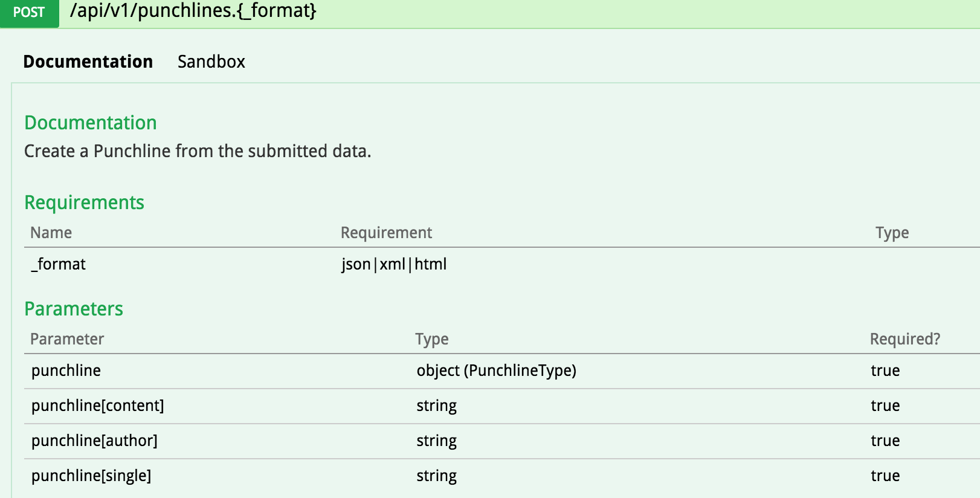Click the Name column header
Image resolution: width=980 pixels, height=498 pixels.
pos(51,233)
